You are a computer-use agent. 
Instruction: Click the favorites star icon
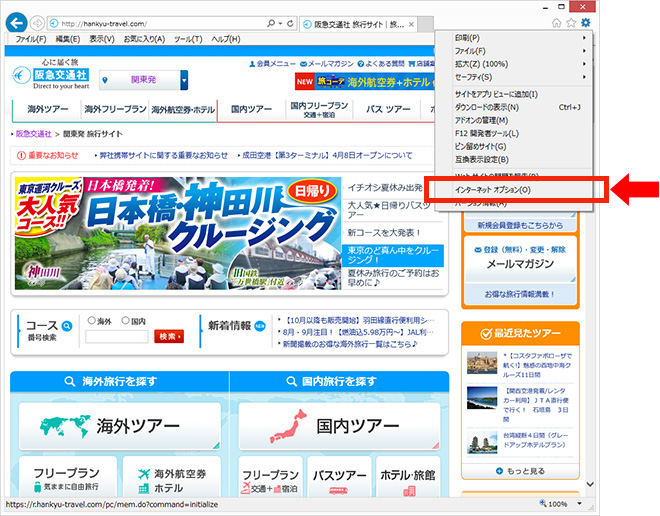(571, 22)
